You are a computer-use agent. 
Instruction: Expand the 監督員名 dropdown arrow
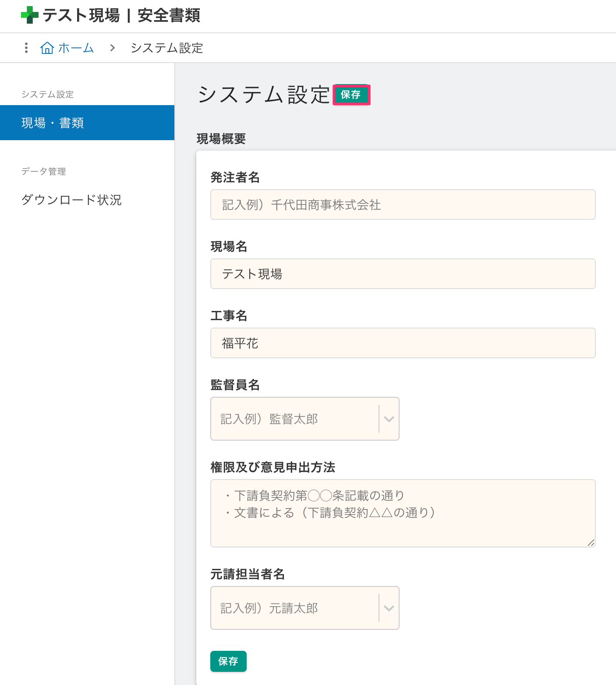click(x=389, y=419)
